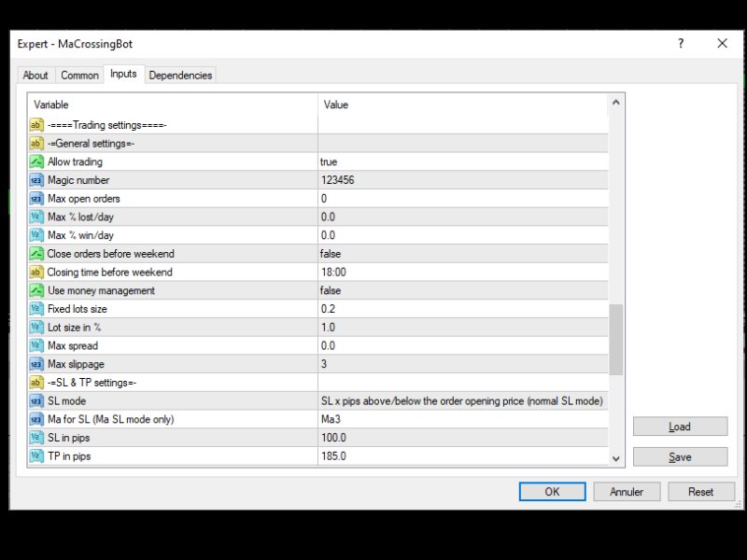The height and width of the screenshot is (560, 747).
Task: Edit the Max % win/day value
Action: point(463,235)
